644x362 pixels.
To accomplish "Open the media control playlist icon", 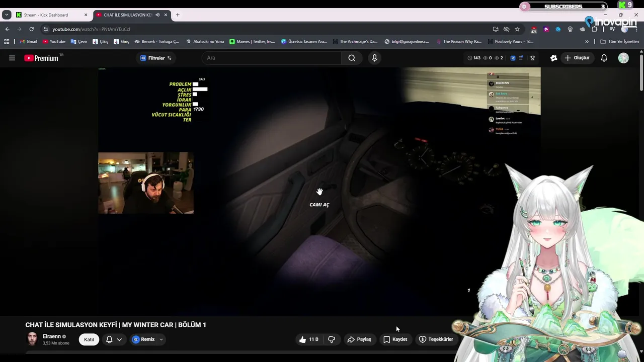I will (612, 29).
